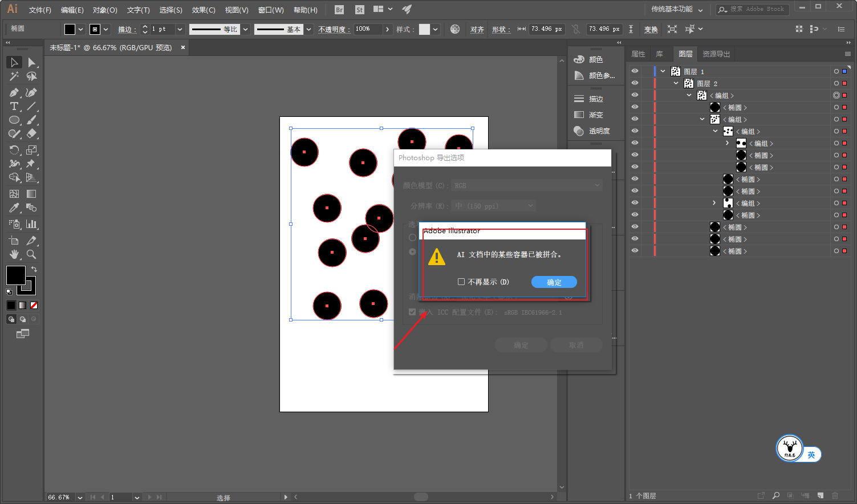
Task: Select the Zoom magnifier tool
Action: click(x=32, y=254)
